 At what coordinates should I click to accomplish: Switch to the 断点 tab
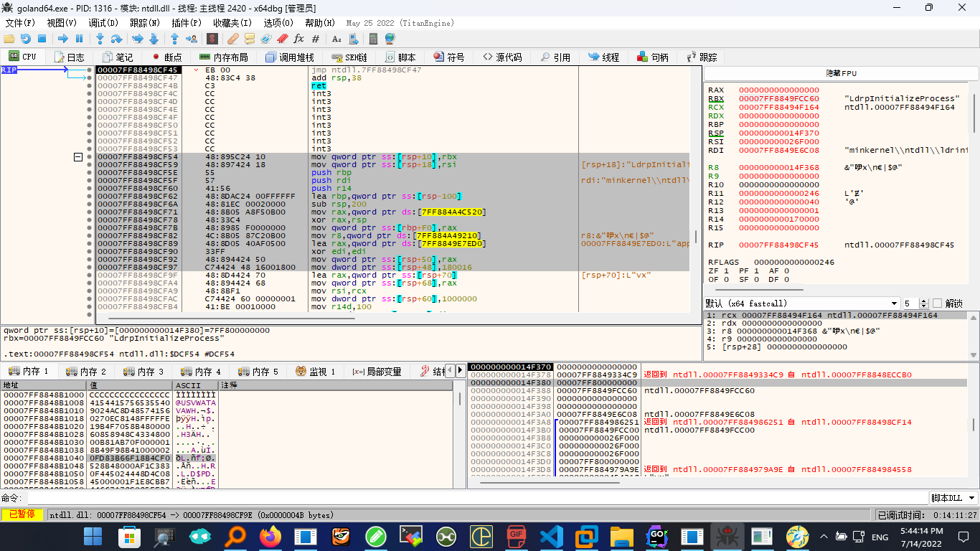[x=166, y=57]
